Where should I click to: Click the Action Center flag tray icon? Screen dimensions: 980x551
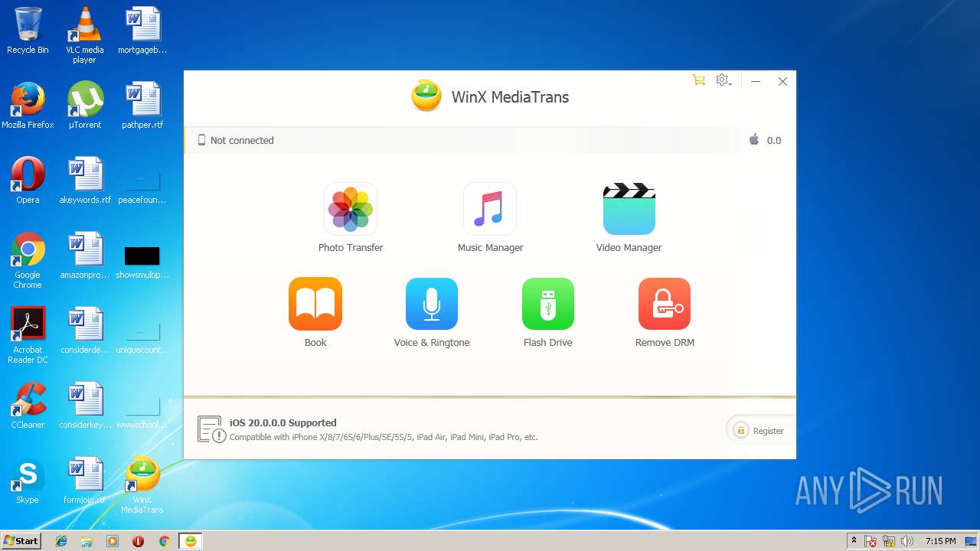(x=871, y=541)
